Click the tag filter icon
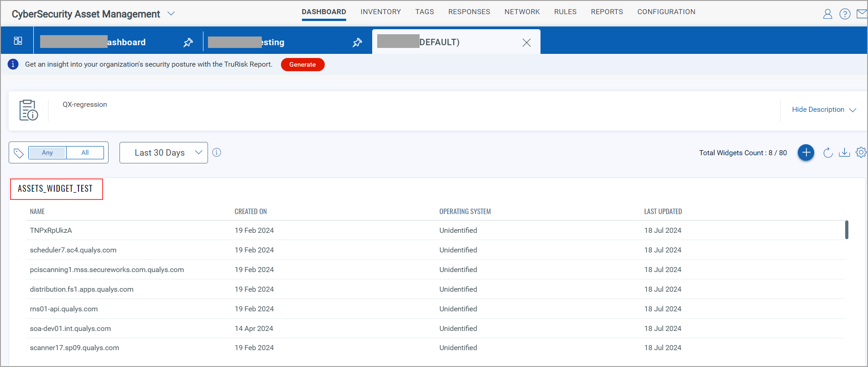Screen dimensions: 868x367 [19, 153]
